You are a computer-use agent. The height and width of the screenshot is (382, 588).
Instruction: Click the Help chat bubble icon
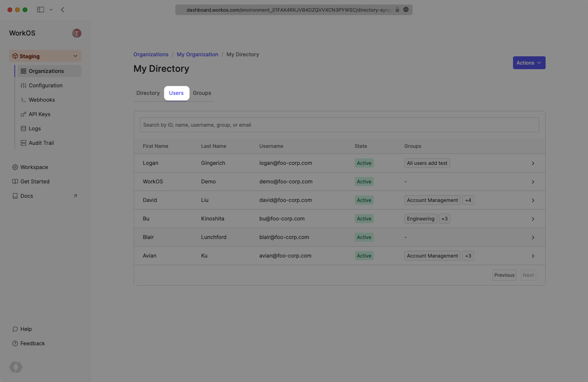(x=15, y=329)
